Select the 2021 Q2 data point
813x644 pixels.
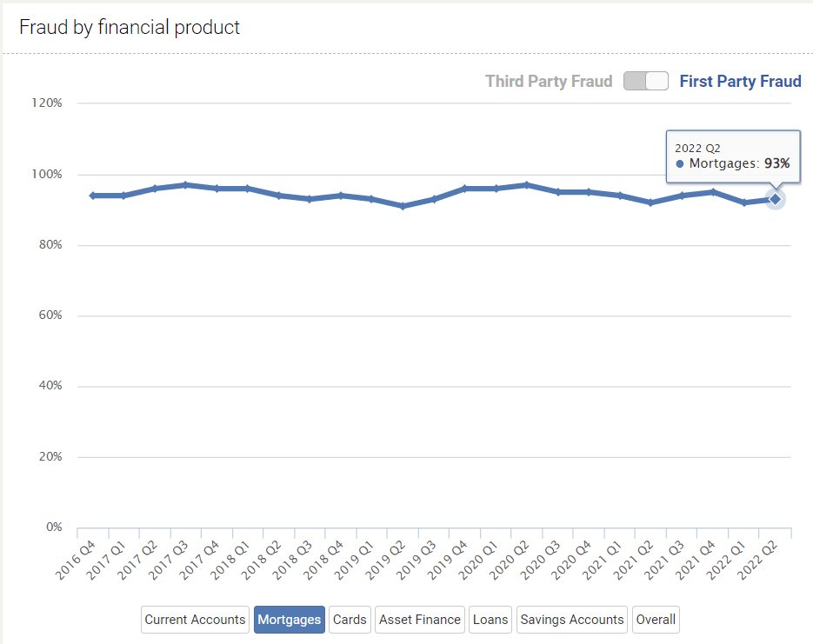coord(650,202)
